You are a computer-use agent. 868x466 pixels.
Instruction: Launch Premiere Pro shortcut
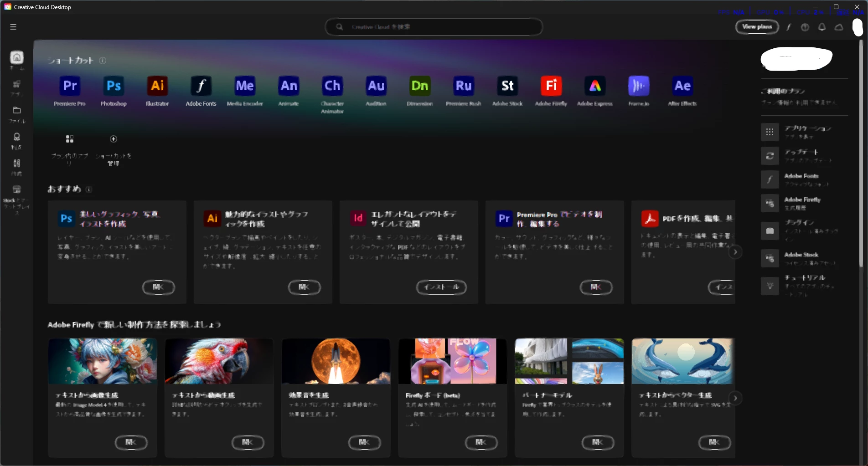point(70,86)
